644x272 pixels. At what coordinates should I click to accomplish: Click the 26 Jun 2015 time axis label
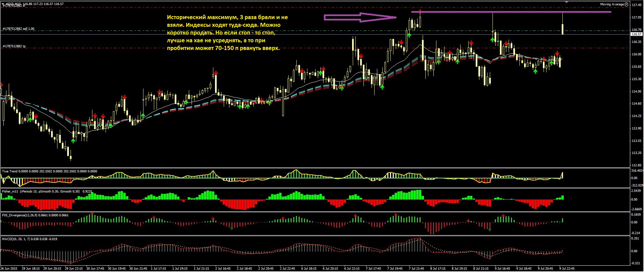(x=9, y=269)
